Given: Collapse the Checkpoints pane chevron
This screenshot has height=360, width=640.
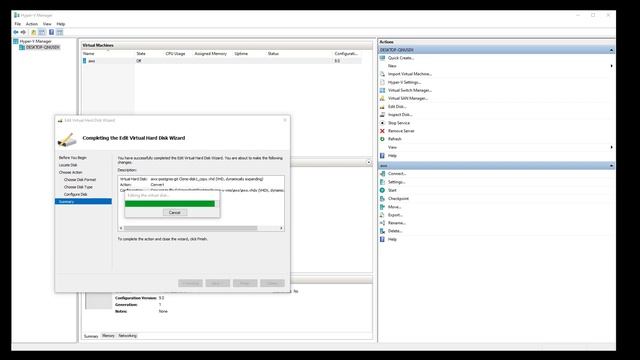Looking at the screenshot, I should tap(369, 162).
